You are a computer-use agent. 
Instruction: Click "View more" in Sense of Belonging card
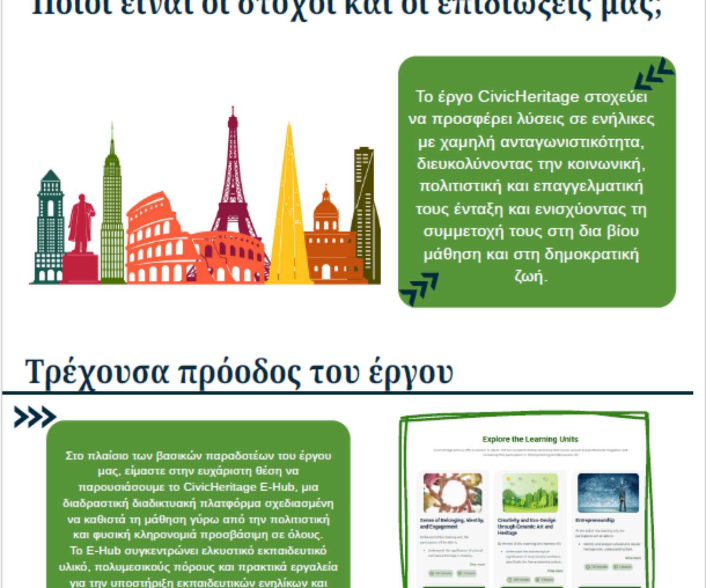click(x=477, y=564)
